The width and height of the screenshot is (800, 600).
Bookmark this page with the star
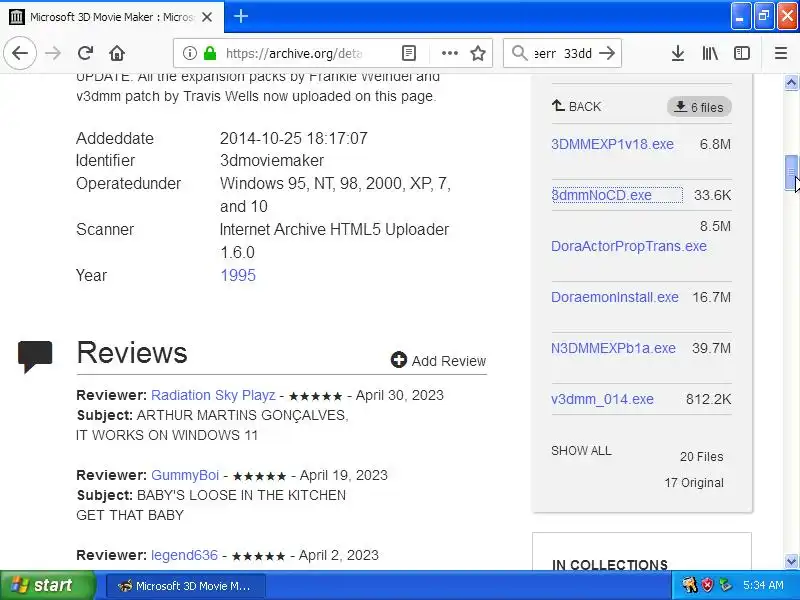[478, 53]
